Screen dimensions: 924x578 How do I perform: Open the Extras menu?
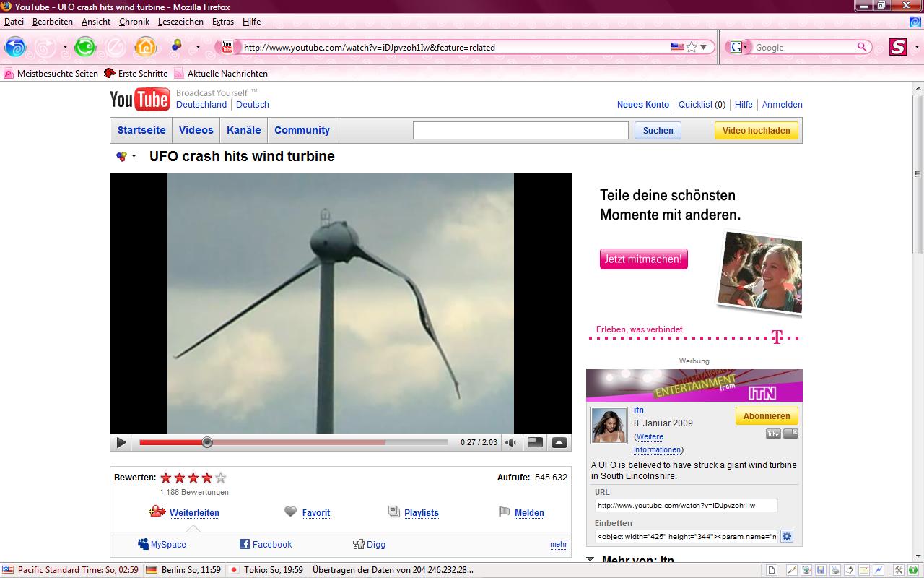pos(223,22)
